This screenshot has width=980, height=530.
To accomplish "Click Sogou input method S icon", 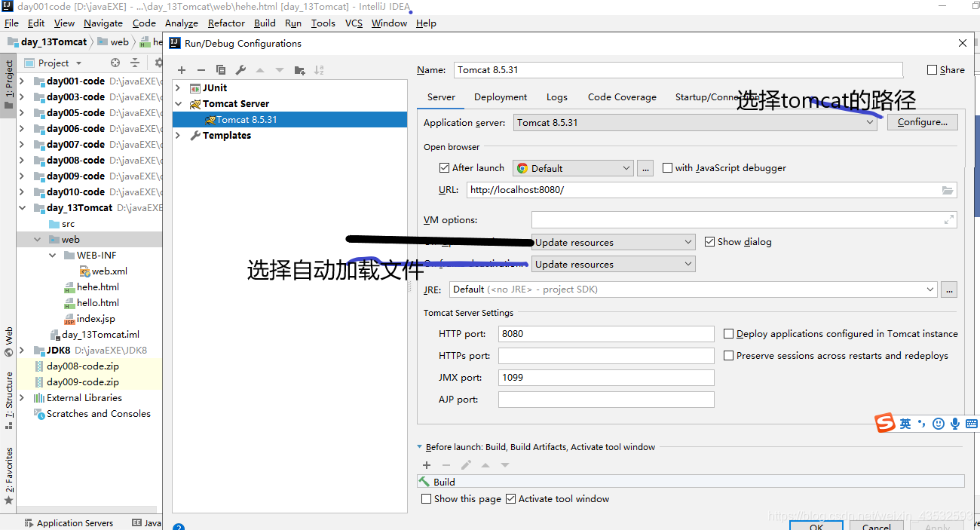I will pos(884,424).
